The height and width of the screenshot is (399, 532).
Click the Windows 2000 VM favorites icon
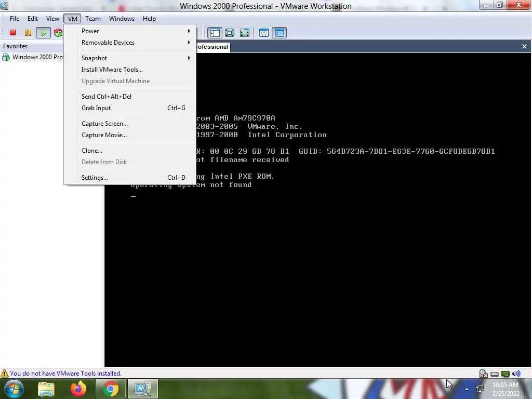click(x=6, y=57)
